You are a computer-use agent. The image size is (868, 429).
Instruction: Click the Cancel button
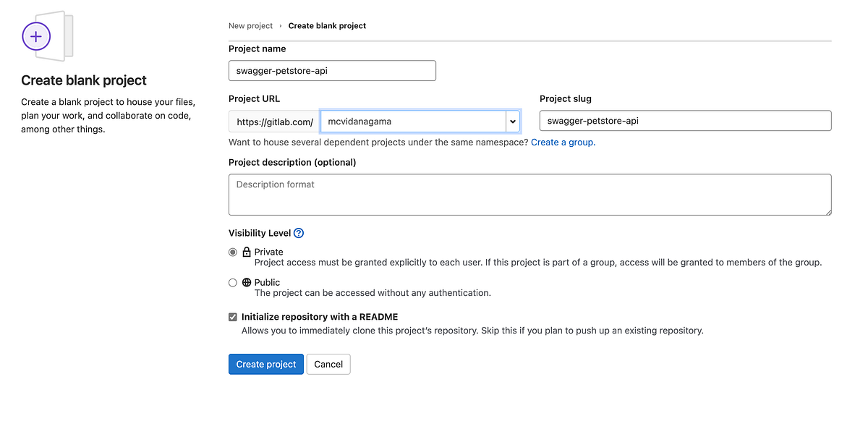[328, 364]
